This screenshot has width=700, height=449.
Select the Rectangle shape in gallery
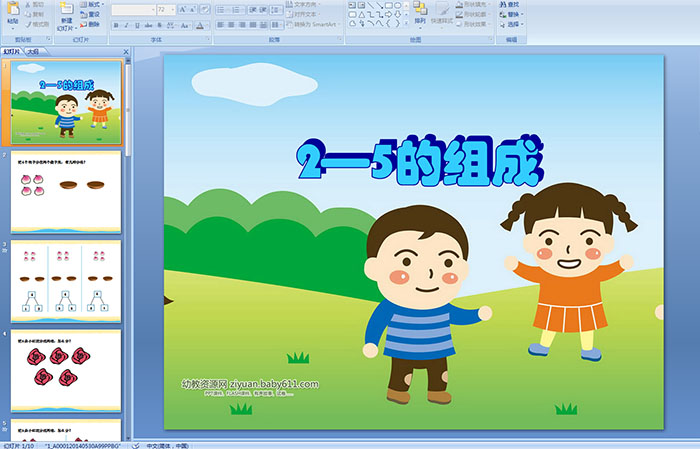coord(388,5)
